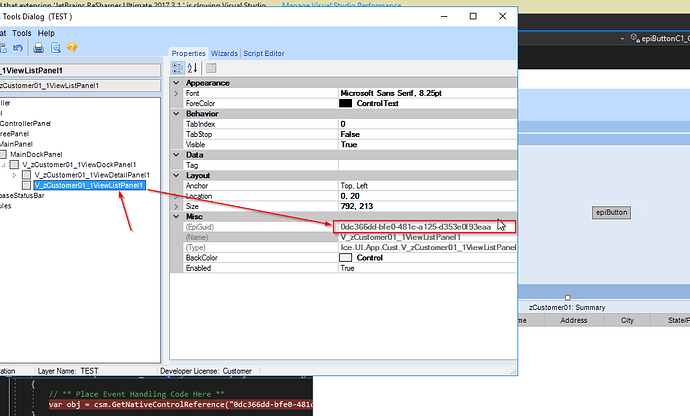690x416 pixels.
Task: Click the Font value Microsoft Sans Serif
Action: pos(391,93)
